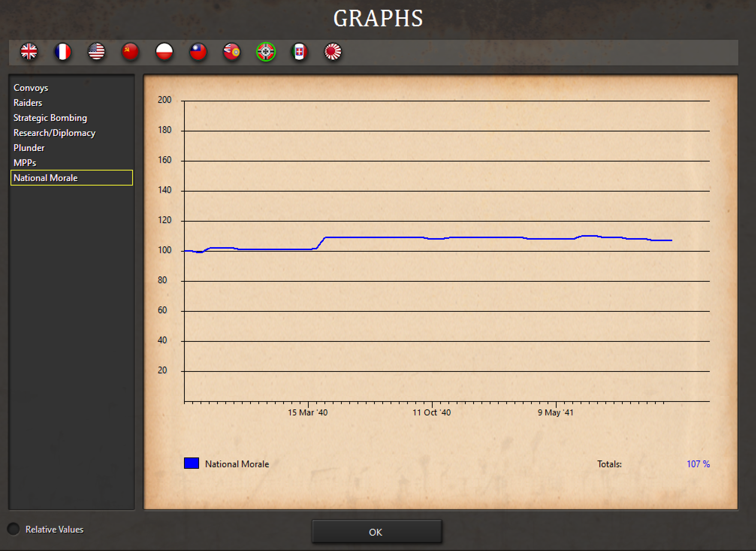Screen dimensions: 756x551
Task: Select the France flag icon
Action: (x=63, y=52)
